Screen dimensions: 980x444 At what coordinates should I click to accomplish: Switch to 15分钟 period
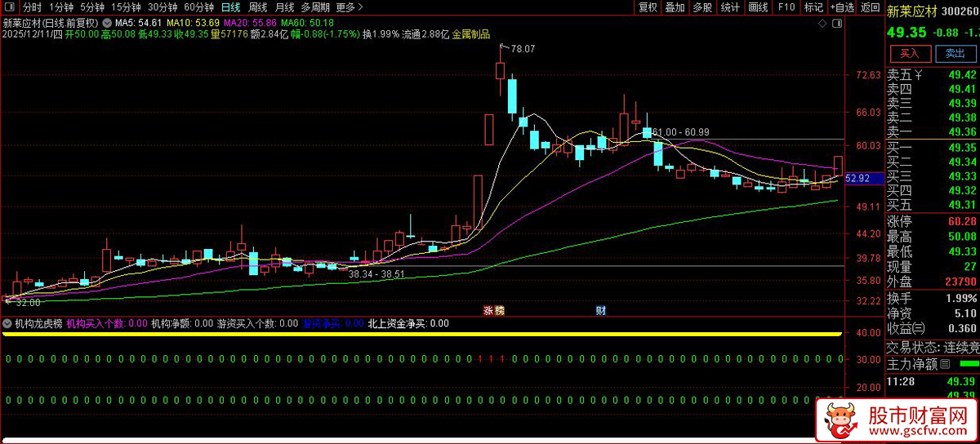(x=127, y=7)
